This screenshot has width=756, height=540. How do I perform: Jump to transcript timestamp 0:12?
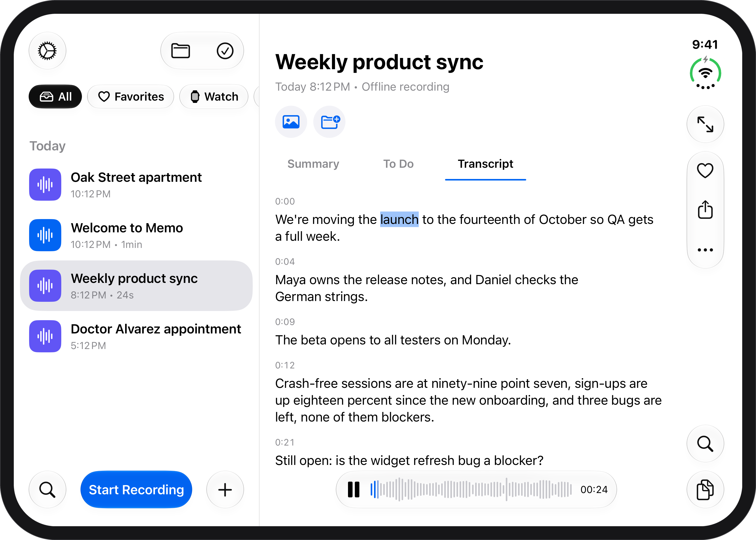[285, 365]
